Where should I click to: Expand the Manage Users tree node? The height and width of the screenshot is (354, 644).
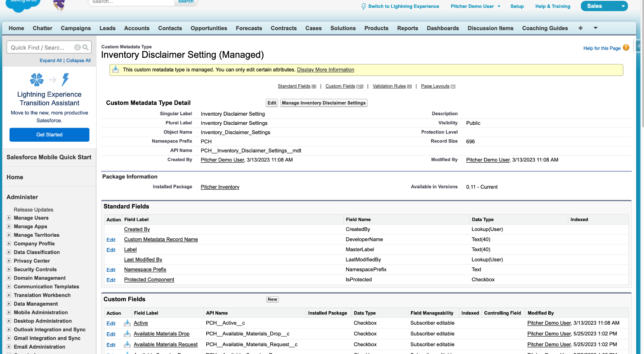(x=9, y=218)
